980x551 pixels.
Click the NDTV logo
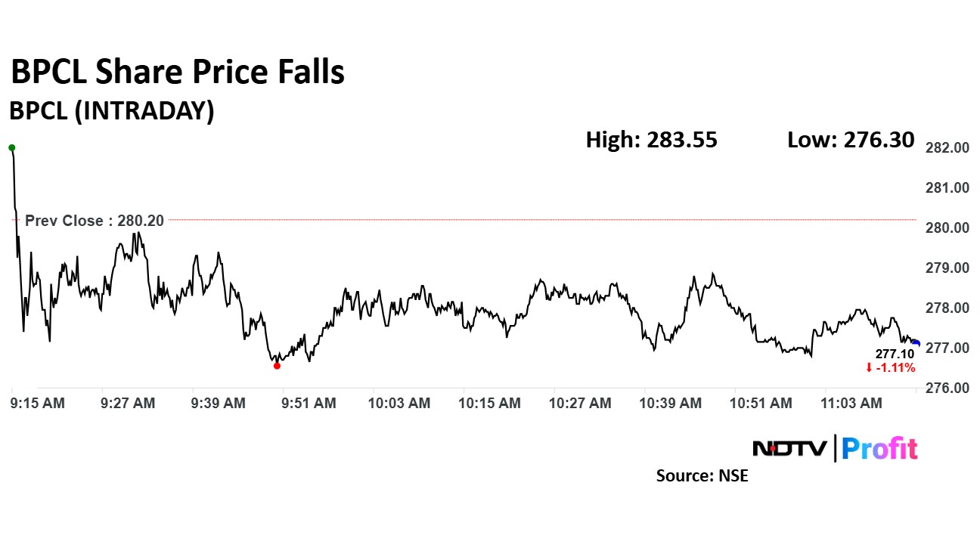[789, 448]
